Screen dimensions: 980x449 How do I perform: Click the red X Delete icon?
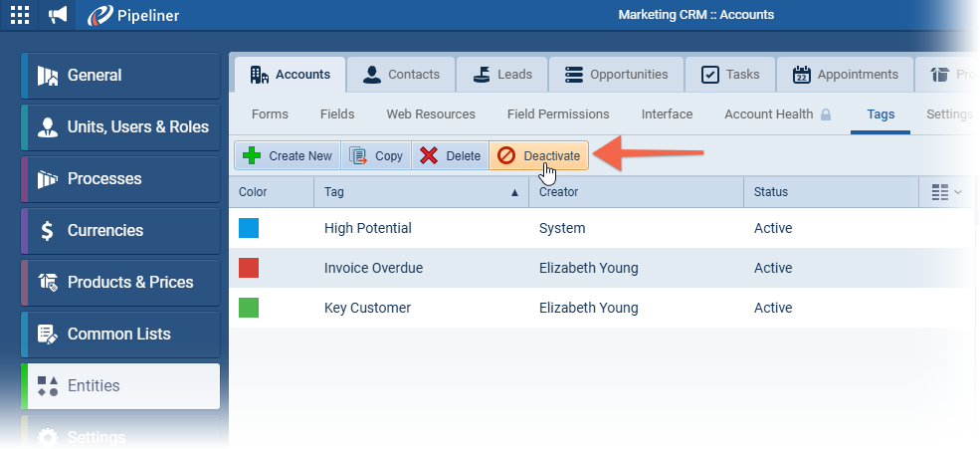(429, 155)
